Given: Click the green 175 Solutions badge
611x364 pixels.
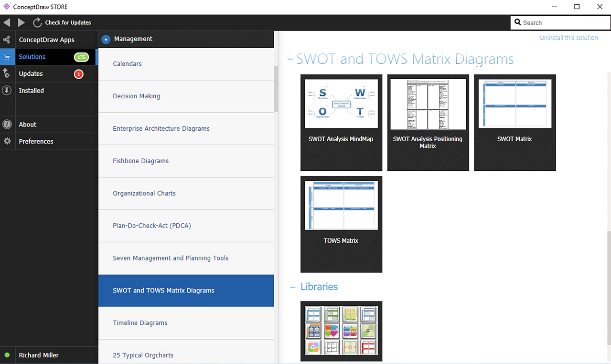Looking at the screenshot, I should (81, 57).
